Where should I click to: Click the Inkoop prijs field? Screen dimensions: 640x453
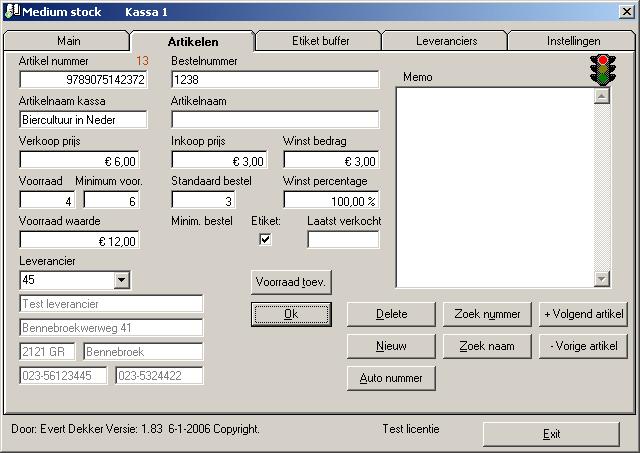220,160
